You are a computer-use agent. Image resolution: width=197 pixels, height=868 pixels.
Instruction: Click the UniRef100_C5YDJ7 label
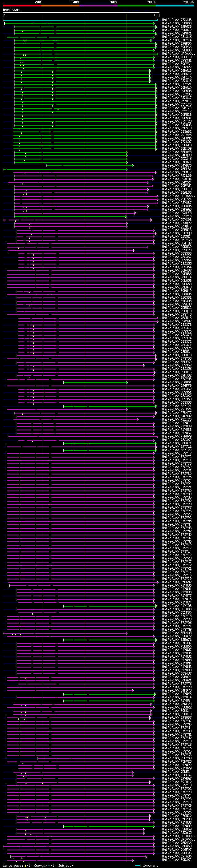pyautogui.click(x=177, y=101)
